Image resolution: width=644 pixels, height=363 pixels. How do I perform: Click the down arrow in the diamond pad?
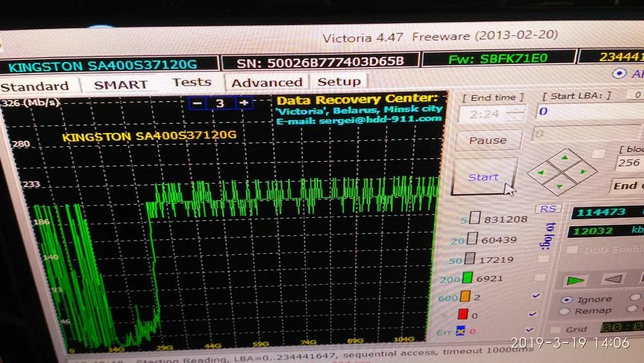click(560, 186)
